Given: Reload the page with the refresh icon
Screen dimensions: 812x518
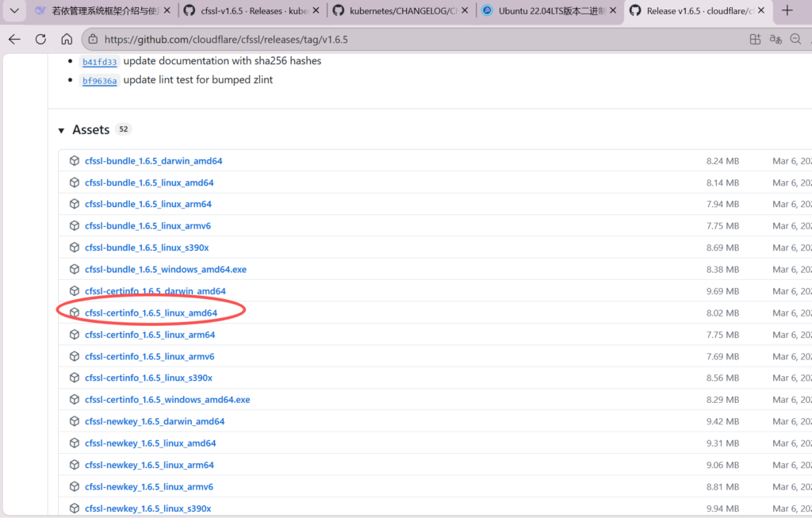Looking at the screenshot, I should [x=40, y=39].
